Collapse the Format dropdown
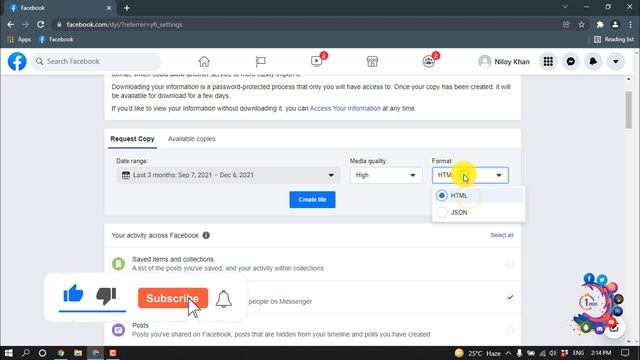Screen dimensions: 640x360 tap(470, 175)
